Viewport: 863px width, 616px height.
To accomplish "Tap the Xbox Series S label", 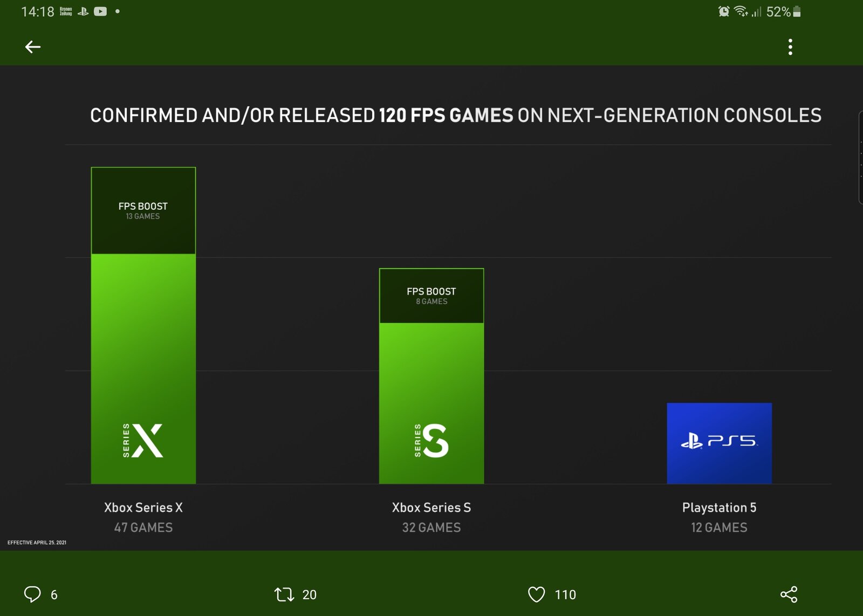I will coord(432,508).
